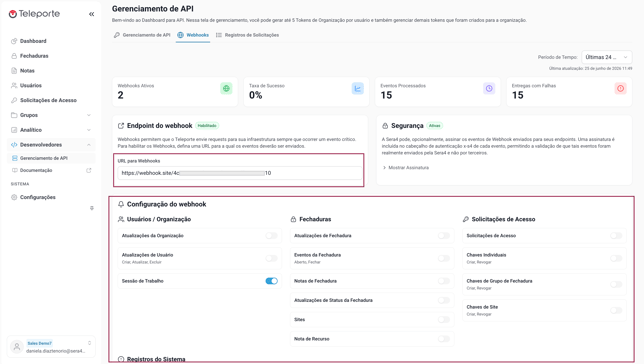The height and width of the screenshot is (364, 644).
Task: Enable Chaves de Grupo de Fechadura toggle
Action: [616, 284]
